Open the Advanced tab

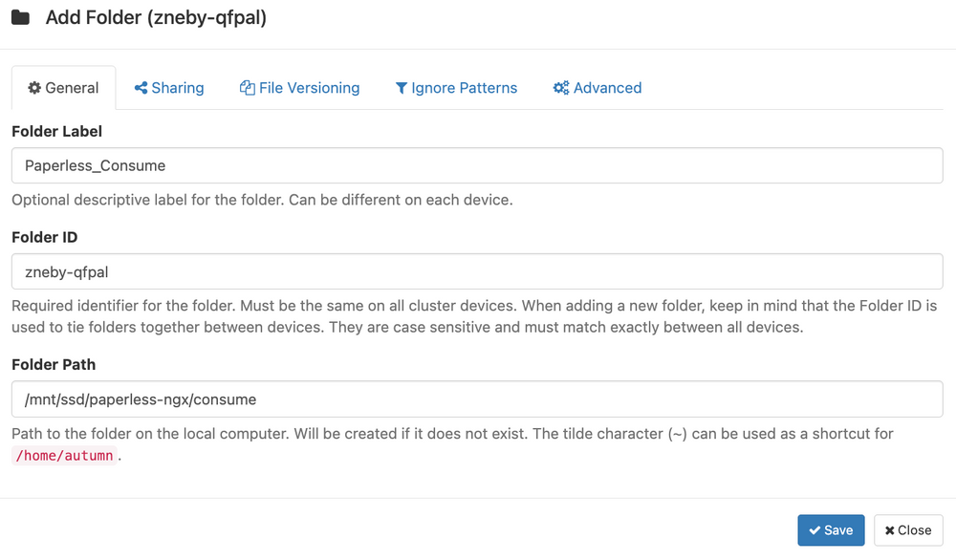pos(597,87)
